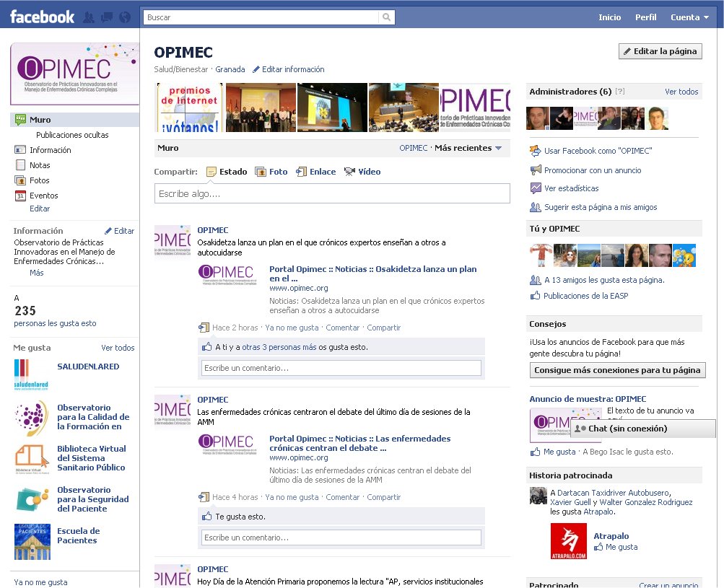
Task: Click the Biblioteca Virtual page logo
Action: pyautogui.click(x=32, y=459)
